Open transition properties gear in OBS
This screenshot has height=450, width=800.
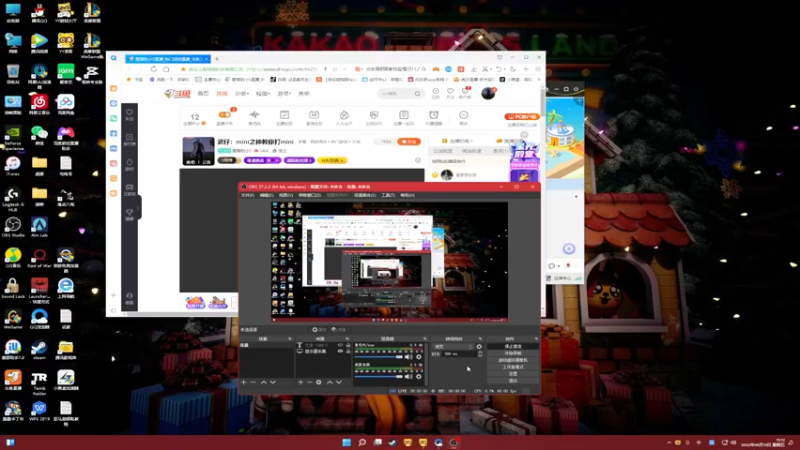(x=479, y=346)
